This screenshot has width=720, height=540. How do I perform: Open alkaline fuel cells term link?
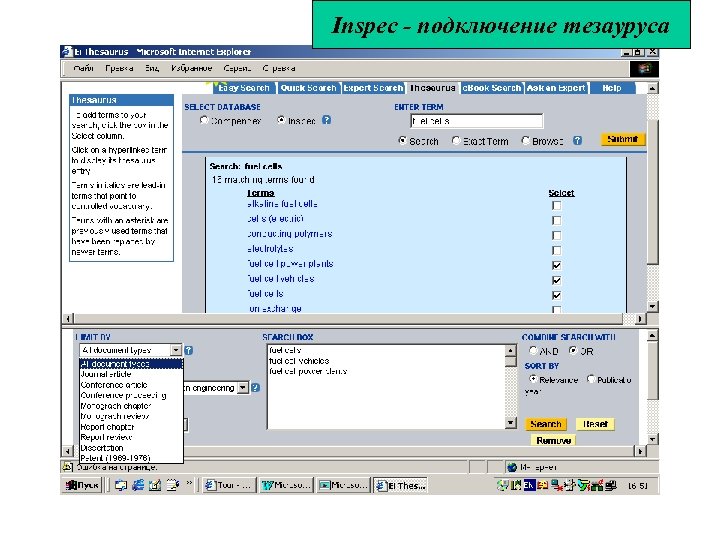pyautogui.click(x=282, y=204)
